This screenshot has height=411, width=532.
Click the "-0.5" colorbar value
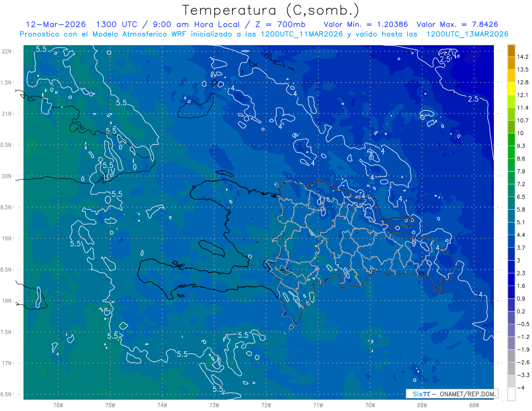pos(523,324)
